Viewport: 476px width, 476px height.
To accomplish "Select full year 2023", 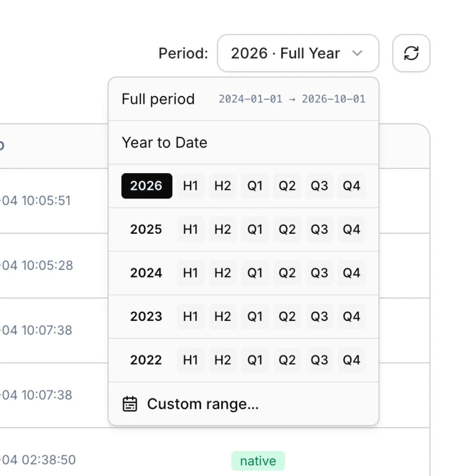I will [x=147, y=317].
